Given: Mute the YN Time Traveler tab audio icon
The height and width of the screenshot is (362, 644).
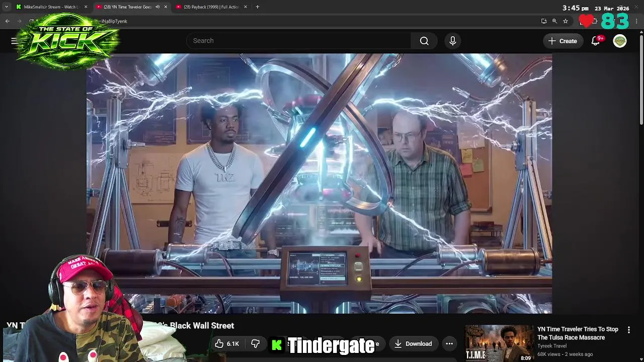Looking at the screenshot, I should click(157, 7).
